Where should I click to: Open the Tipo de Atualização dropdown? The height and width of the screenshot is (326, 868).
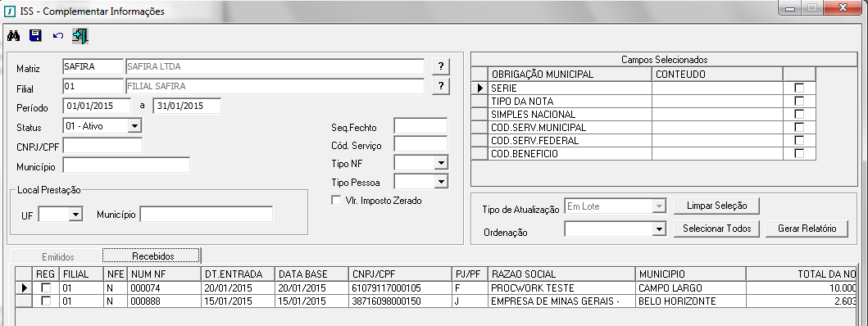(658, 206)
